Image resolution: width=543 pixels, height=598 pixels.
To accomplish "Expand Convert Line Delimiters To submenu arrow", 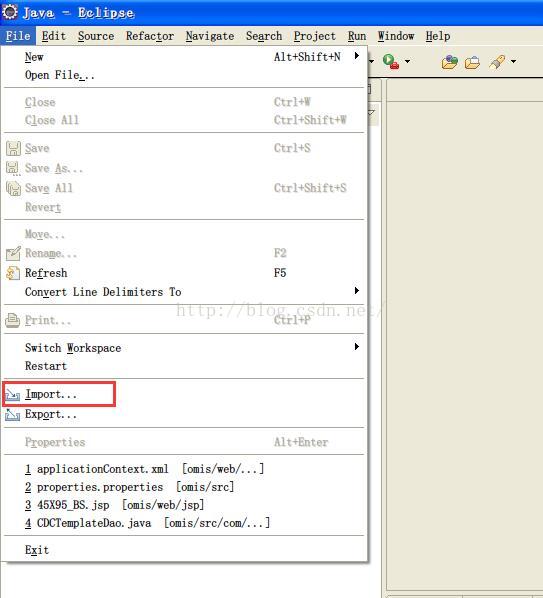I will tap(357, 291).
